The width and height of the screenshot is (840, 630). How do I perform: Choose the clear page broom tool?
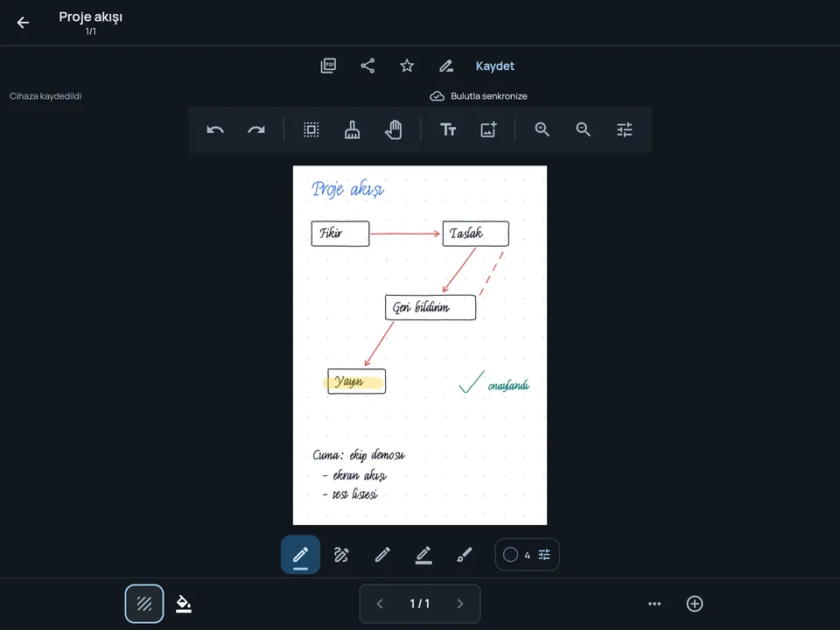[352, 129]
